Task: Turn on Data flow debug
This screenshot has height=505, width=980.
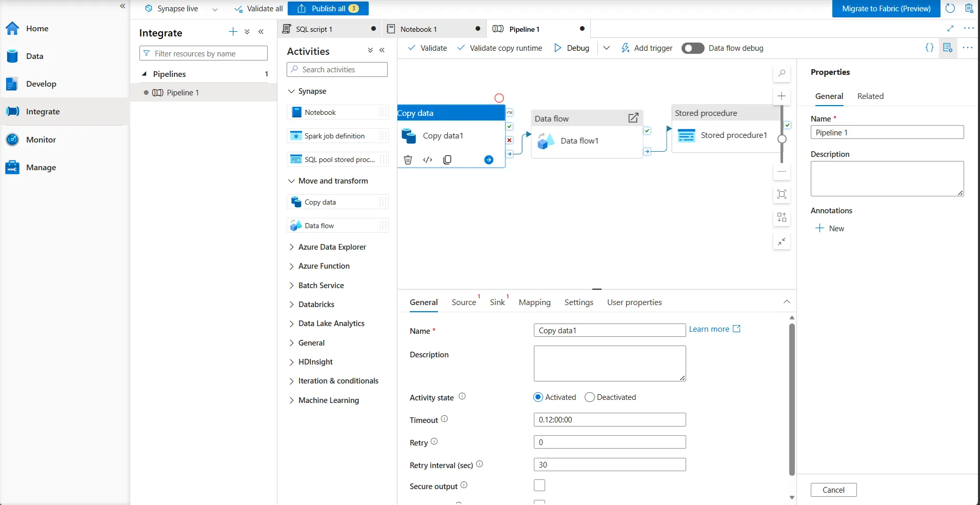Action: click(693, 48)
